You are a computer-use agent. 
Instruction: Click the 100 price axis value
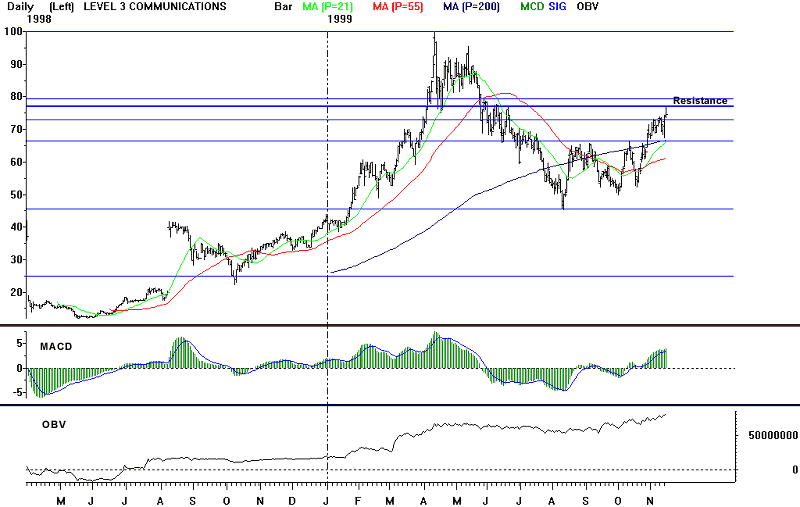coord(13,32)
